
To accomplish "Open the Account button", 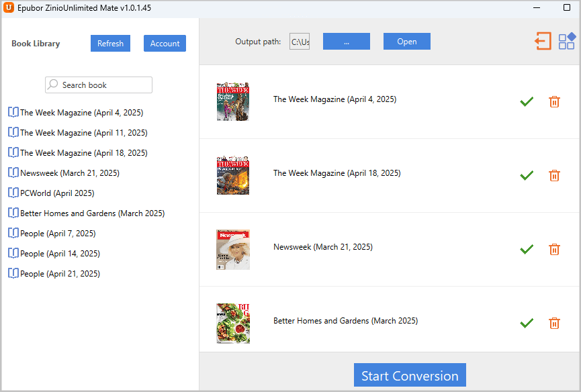I will click(165, 44).
